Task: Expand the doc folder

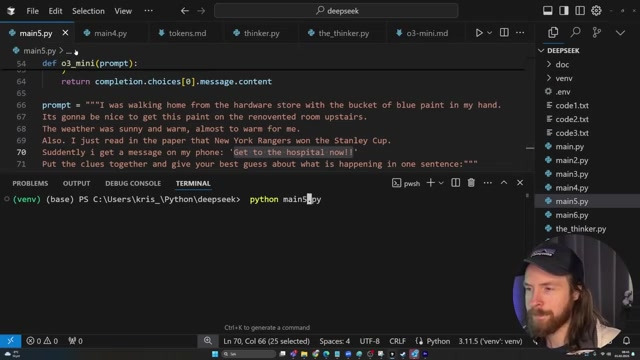Action: [x=562, y=64]
